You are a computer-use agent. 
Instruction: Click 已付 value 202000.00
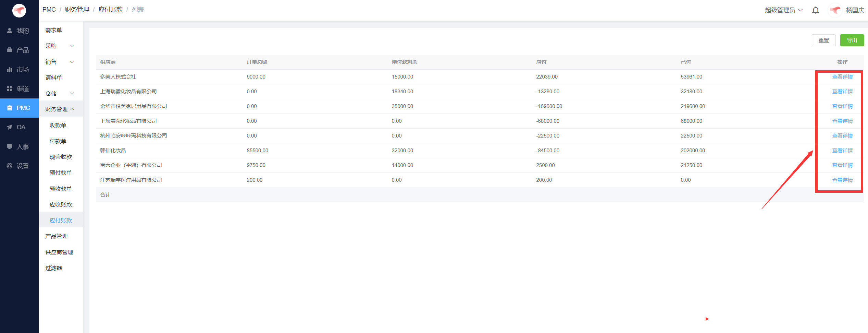693,151
